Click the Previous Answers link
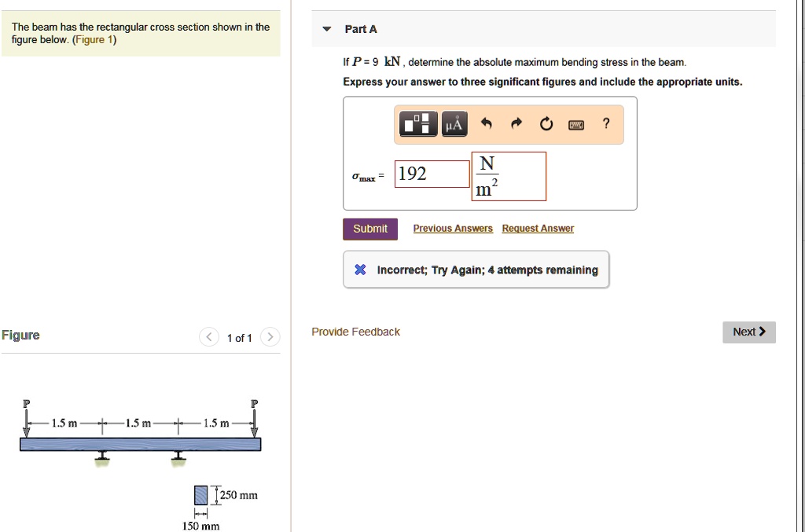This screenshot has height=532, width=805. (453, 228)
